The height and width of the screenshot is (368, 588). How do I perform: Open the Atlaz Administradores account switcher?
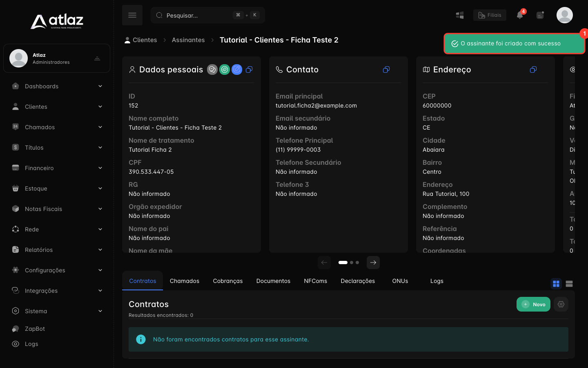[57, 58]
